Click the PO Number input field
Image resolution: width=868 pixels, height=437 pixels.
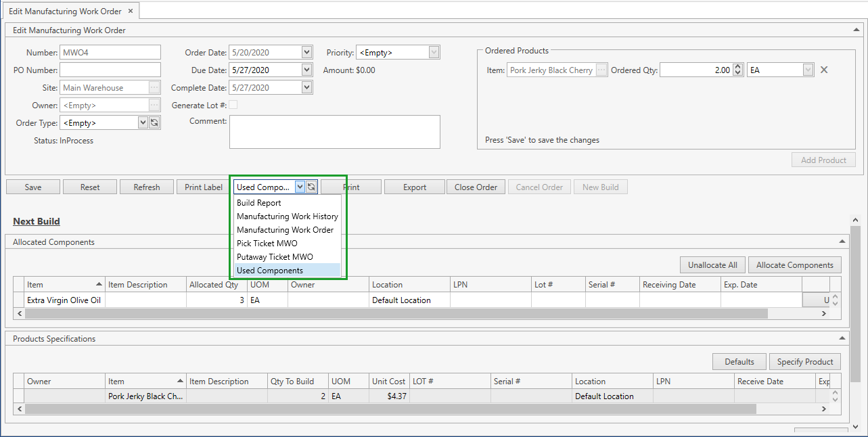(110, 70)
